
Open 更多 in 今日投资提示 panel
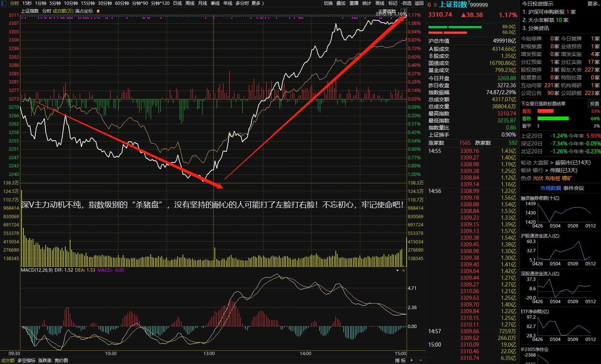(x=593, y=4)
